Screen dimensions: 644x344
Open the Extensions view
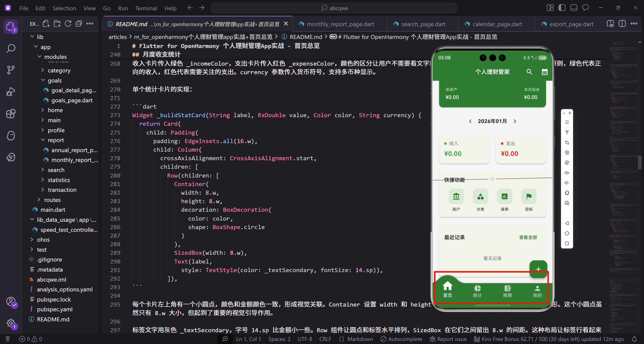[x=11, y=114]
